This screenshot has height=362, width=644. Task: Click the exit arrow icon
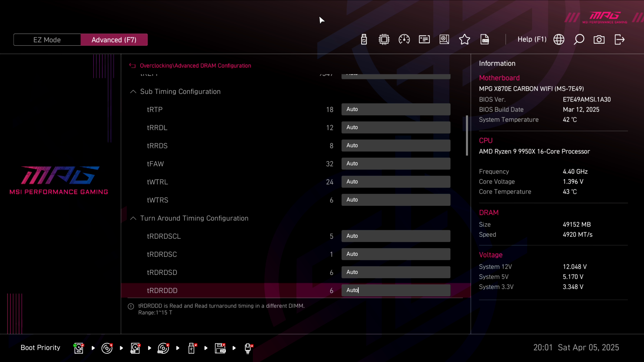620,40
